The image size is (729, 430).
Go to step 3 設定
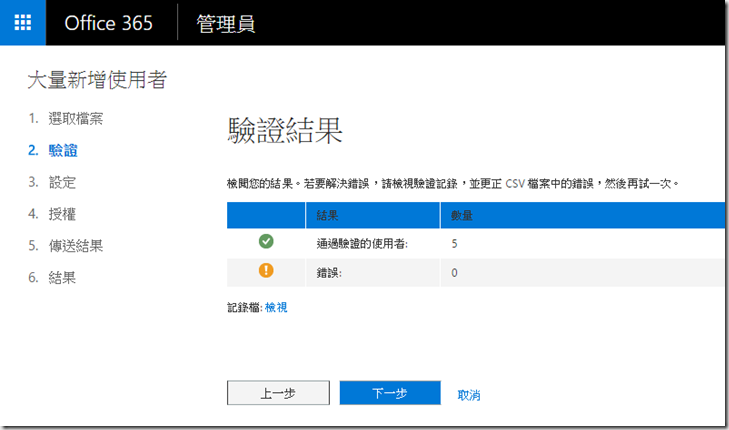click(x=62, y=182)
